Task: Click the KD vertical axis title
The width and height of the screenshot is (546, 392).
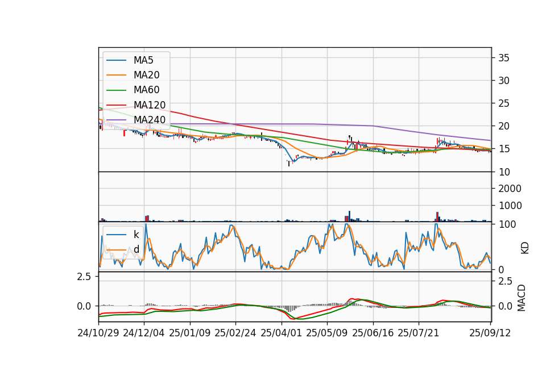Action: click(x=524, y=248)
